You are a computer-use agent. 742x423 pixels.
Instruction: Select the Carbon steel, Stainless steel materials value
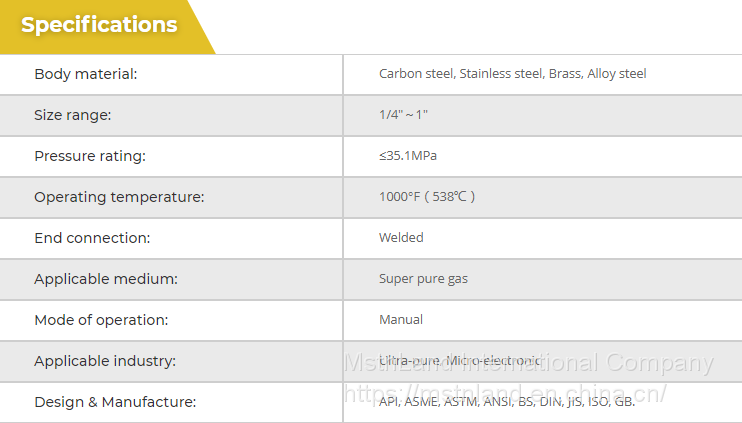512,74
